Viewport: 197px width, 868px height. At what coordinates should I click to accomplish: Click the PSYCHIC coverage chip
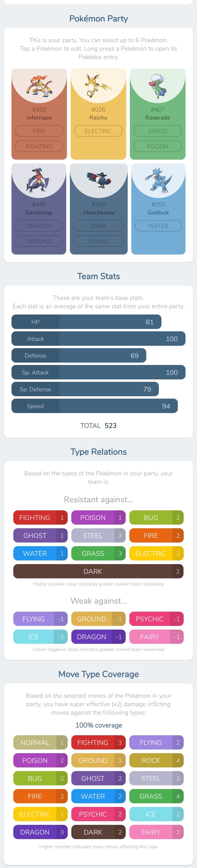tap(98, 814)
